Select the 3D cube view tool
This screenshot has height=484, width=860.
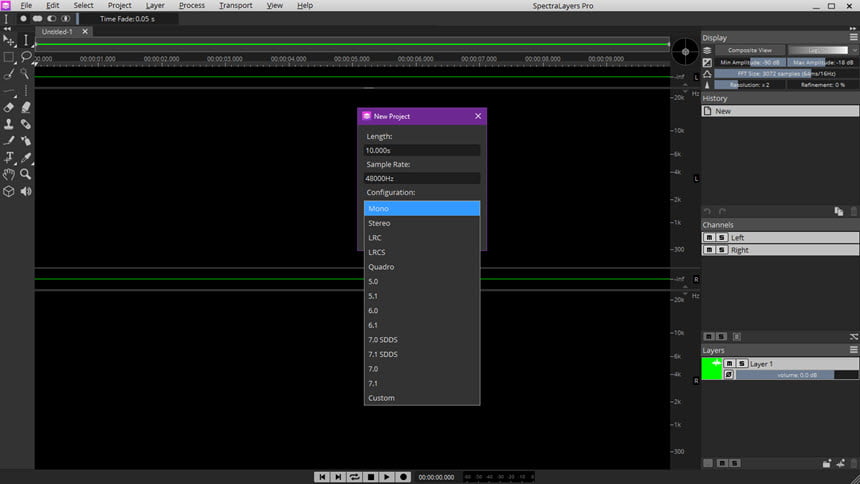pos(9,191)
